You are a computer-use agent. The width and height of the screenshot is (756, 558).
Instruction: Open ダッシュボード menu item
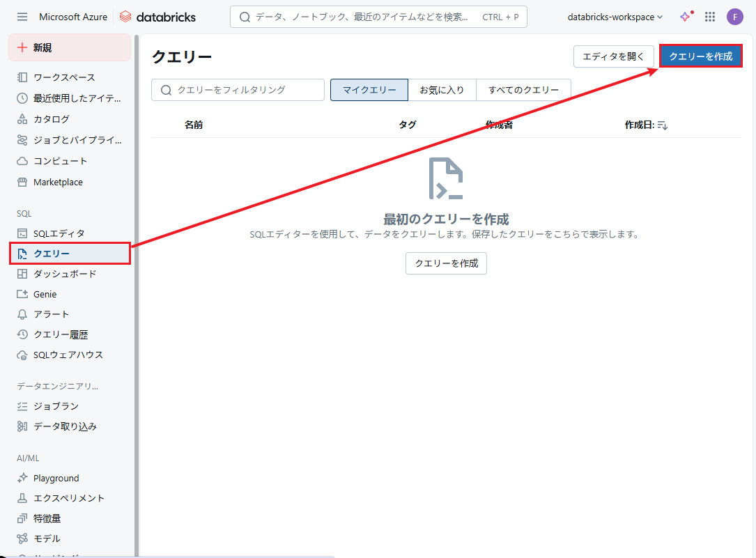[x=65, y=274]
